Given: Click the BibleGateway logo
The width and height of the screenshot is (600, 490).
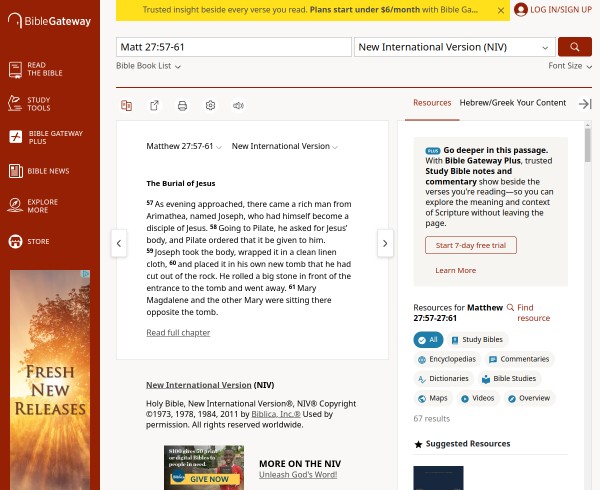Looking at the screenshot, I should click(49, 21).
